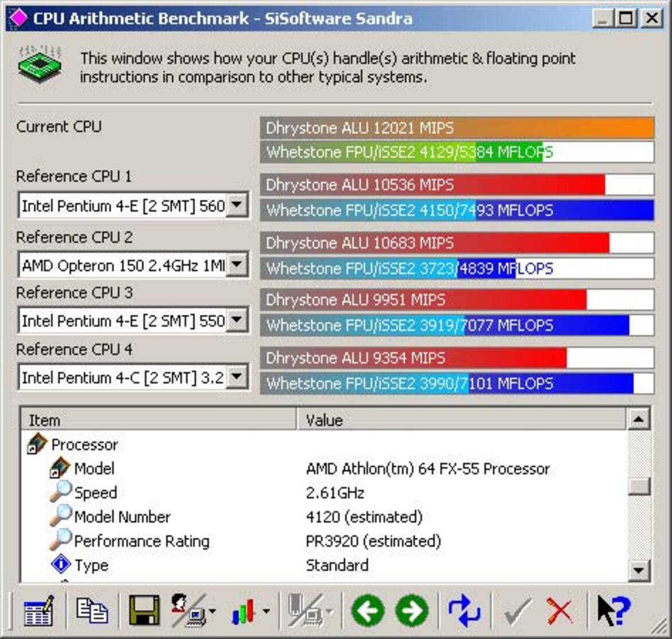Click the Value column header
Viewport: 672px width, 639px height.
point(461,420)
